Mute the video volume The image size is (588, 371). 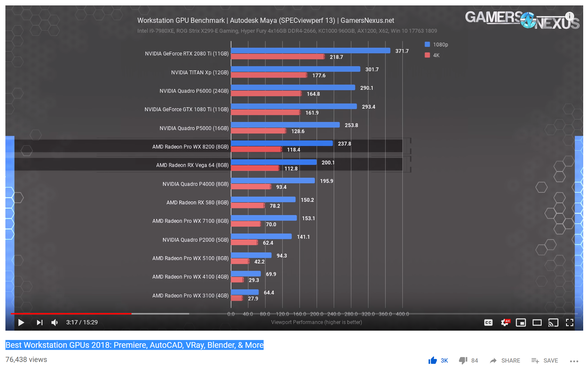(55, 323)
